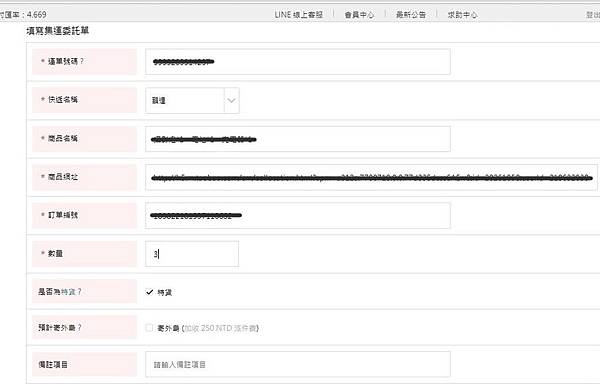Click the 預計寄外島? label
This screenshot has width=600, height=386.
coord(60,327)
